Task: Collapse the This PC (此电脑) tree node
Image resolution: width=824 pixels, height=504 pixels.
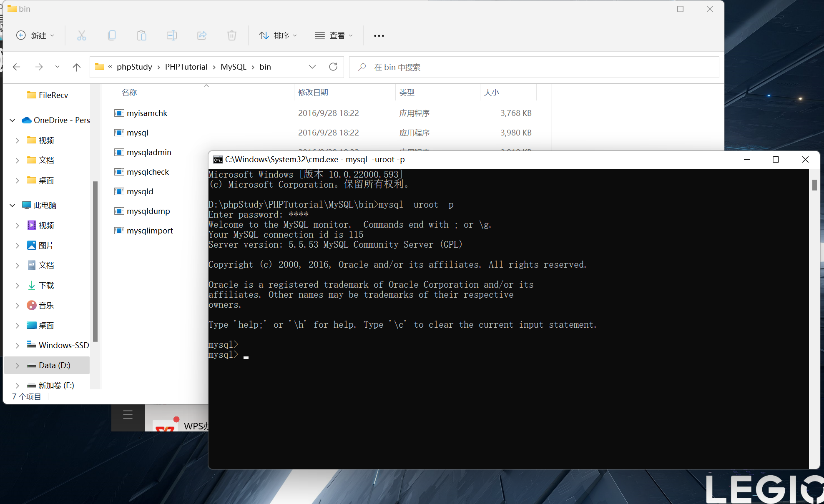Action: click(13, 205)
